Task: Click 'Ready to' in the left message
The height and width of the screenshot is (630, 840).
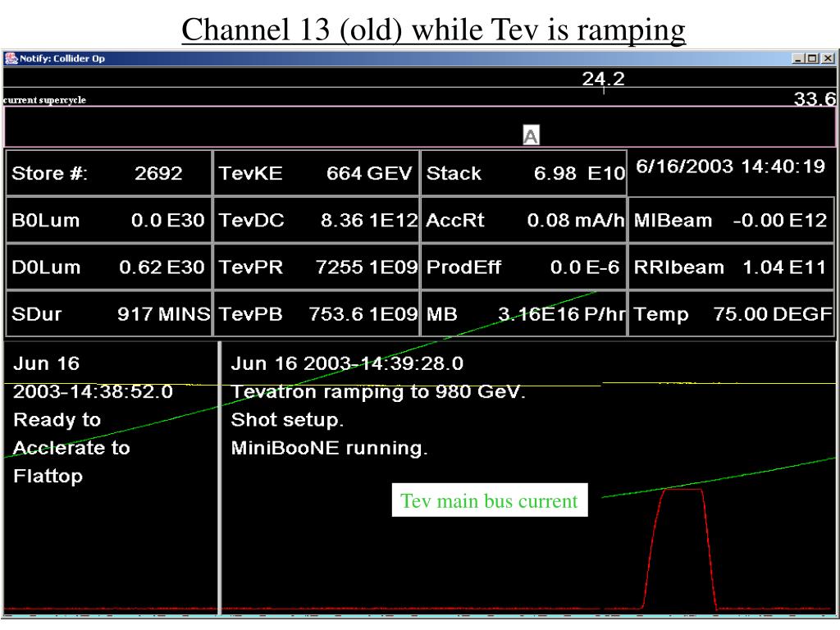Action: point(57,420)
